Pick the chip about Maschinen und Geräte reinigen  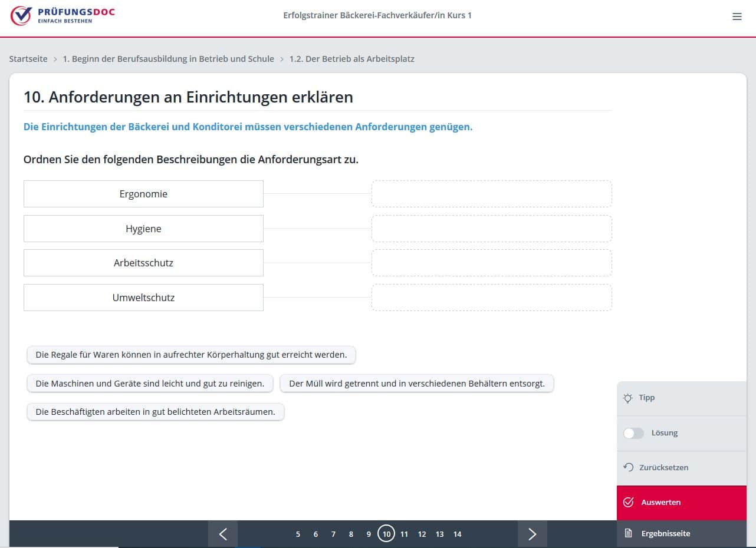[x=150, y=384]
